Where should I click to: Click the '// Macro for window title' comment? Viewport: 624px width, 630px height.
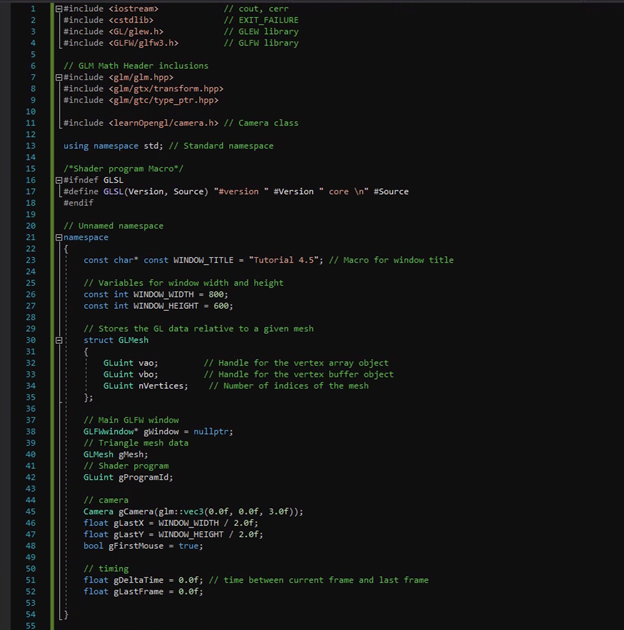[x=391, y=260]
